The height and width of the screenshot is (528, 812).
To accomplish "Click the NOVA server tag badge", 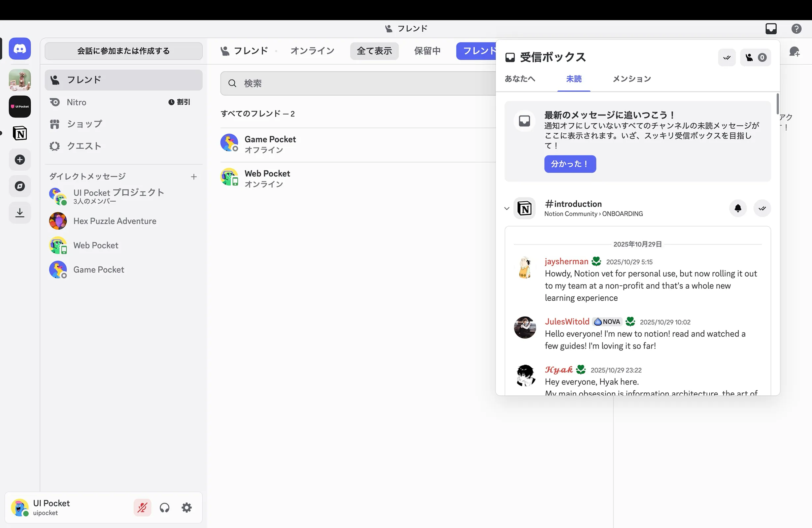I will pos(607,322).
